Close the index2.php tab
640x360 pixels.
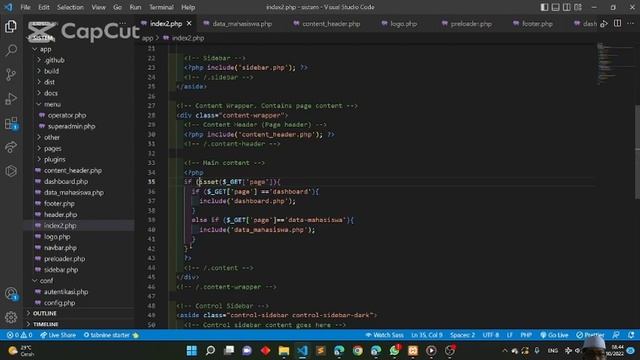click(189, 24)
